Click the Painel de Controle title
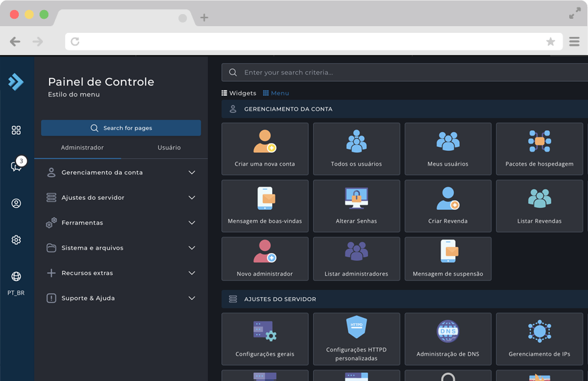Screen dimensions: 588x381 [101, 82]
